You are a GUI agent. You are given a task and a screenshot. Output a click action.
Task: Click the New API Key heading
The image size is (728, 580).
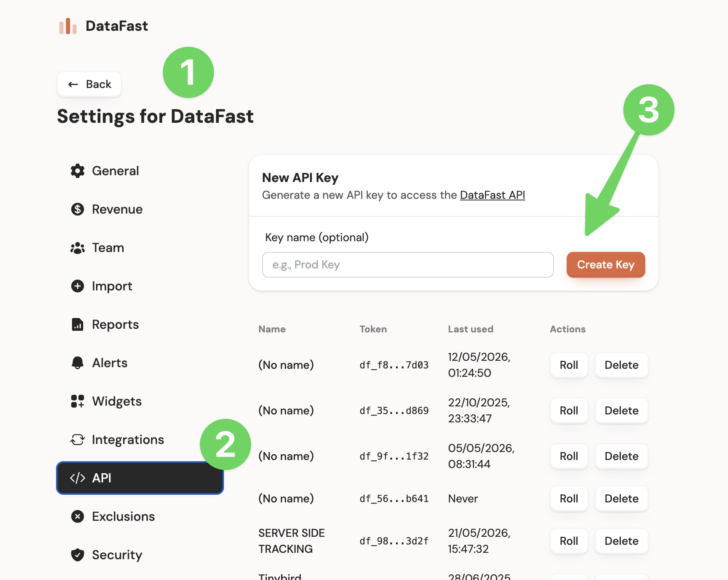300,178
